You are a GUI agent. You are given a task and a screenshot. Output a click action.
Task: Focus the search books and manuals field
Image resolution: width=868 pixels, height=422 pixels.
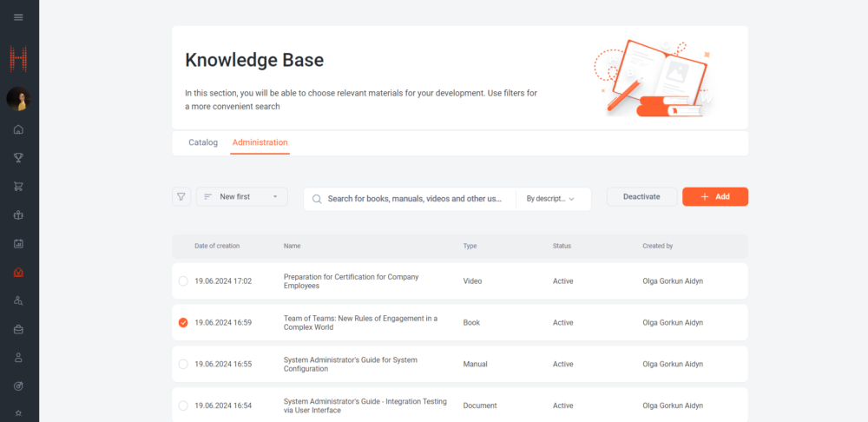click(x=415, y=199)
